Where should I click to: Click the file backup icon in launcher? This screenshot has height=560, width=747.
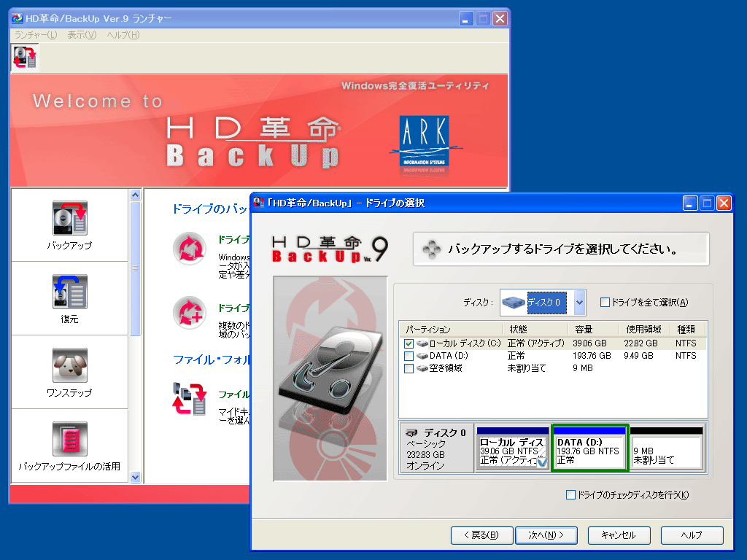pyautogui.click(x=189, y=399)
